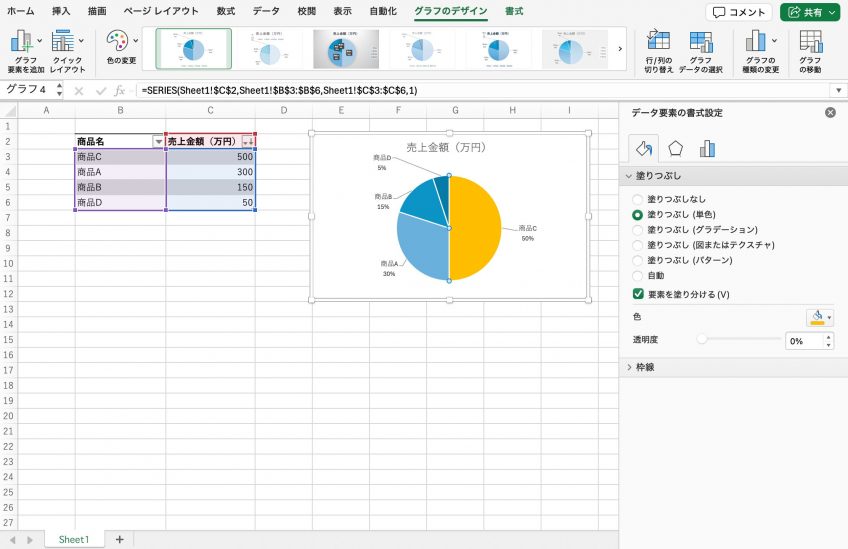The width and height of the screenshot is (848, 549).
Task: Expand the 枠線 section
Action: coord(630,367)
